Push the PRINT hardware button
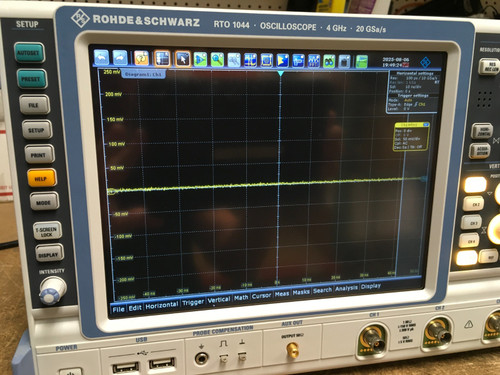This screenshot has height=375, width=500. 39,155
